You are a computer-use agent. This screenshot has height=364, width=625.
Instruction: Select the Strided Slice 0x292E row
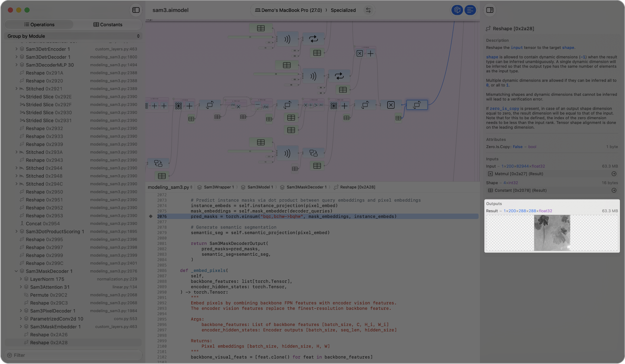(73, 97)
